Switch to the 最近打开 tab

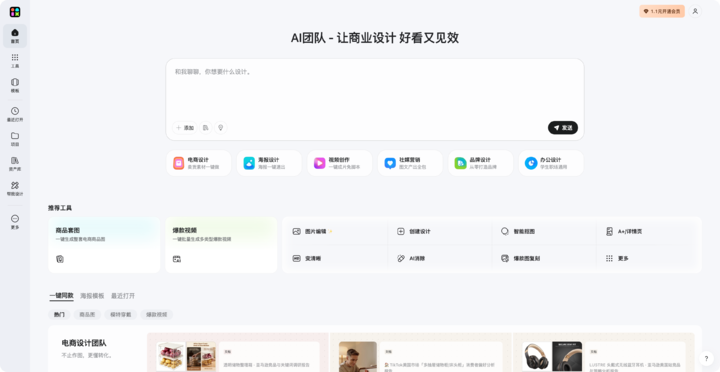(x=123, y=296)
